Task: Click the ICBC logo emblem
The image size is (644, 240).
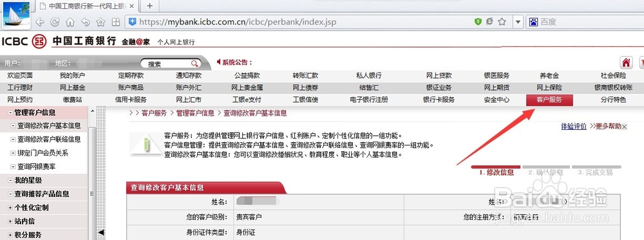Action: coord(39,41)
